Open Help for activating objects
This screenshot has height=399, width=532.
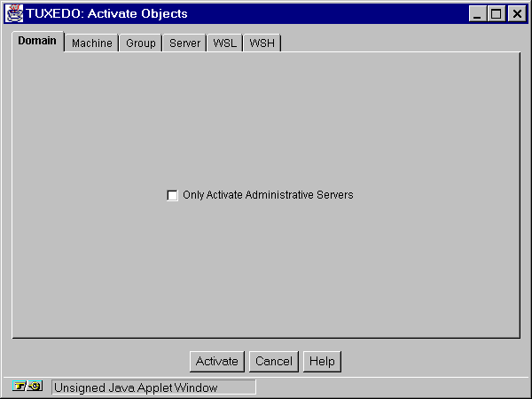click(322, 362)
